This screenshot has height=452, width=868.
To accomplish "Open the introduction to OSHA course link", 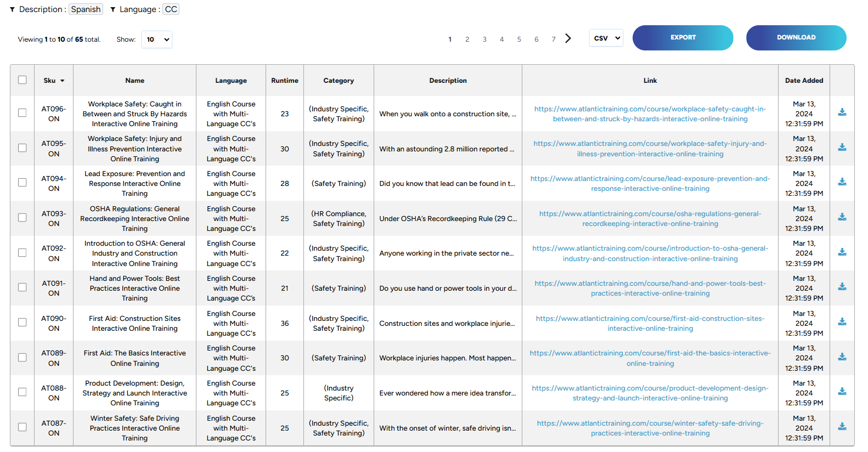I will (650, 253).
